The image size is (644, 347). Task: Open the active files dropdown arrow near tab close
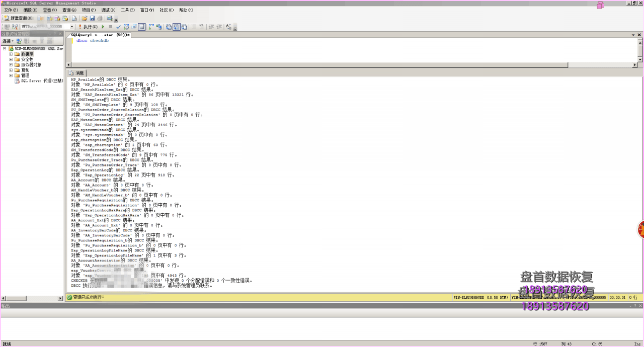[633, 35]
